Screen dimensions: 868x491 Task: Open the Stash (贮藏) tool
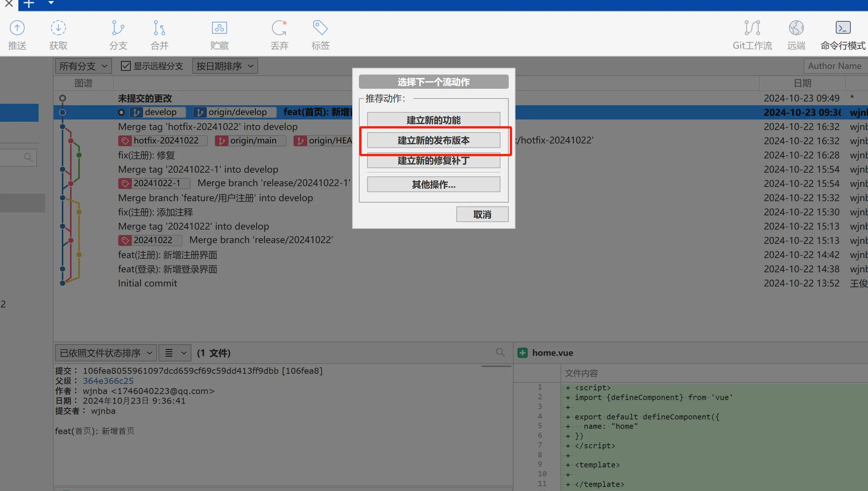[x=219, y=28]
